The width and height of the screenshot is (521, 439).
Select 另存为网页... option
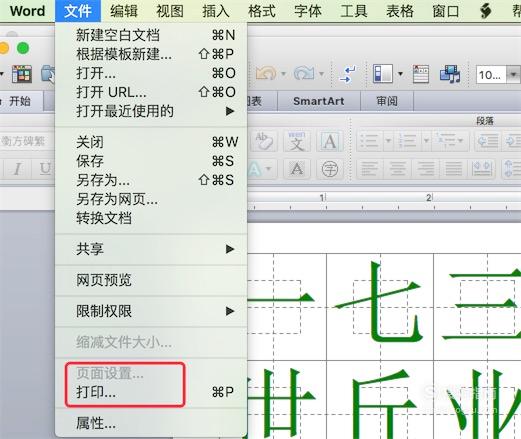point(151,199)
